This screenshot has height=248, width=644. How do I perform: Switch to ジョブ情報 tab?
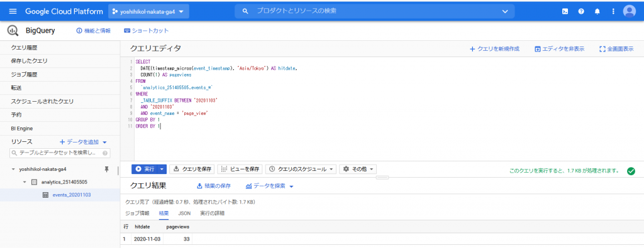137,213
